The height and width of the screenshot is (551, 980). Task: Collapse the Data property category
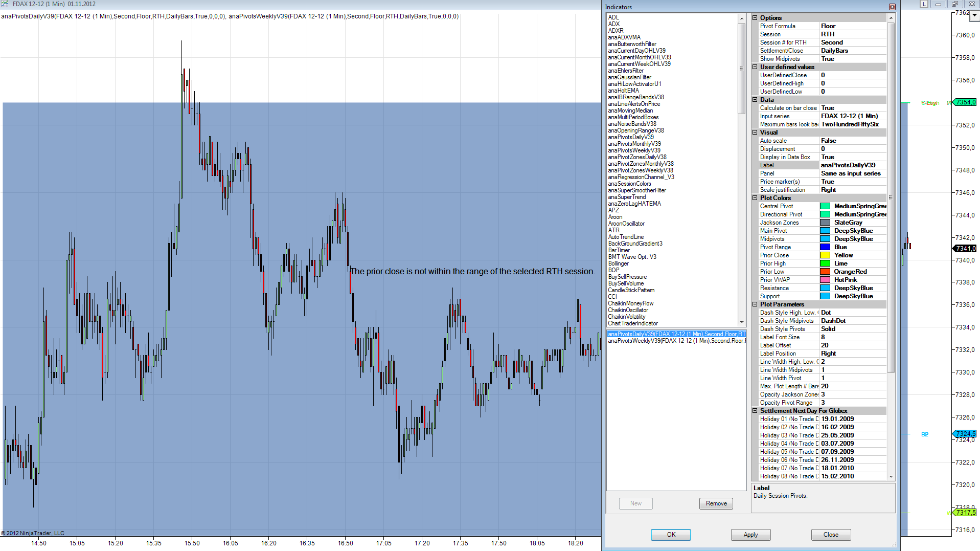(x=755, y=100)
